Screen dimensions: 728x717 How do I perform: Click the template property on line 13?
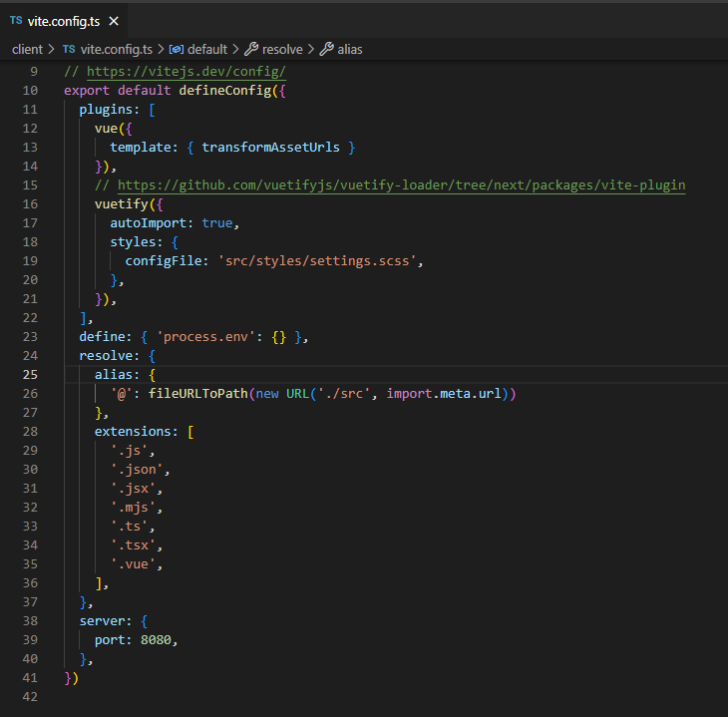click(141, 148)
